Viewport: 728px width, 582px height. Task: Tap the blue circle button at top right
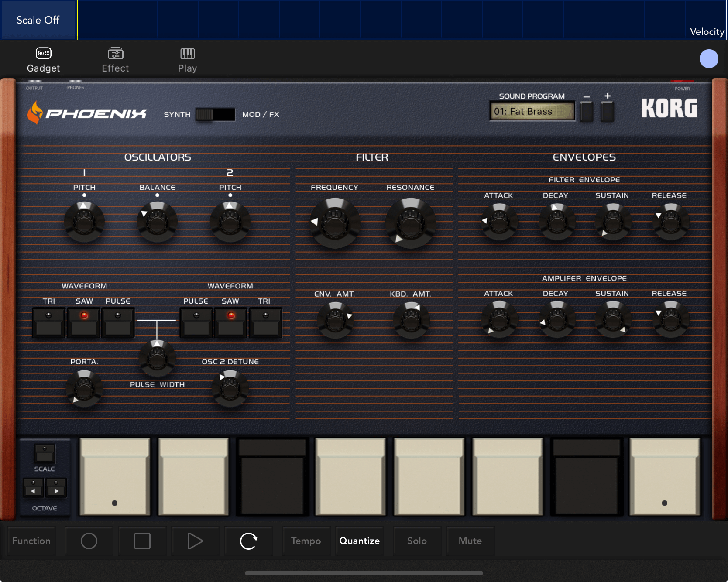click(x=709, y=59)
